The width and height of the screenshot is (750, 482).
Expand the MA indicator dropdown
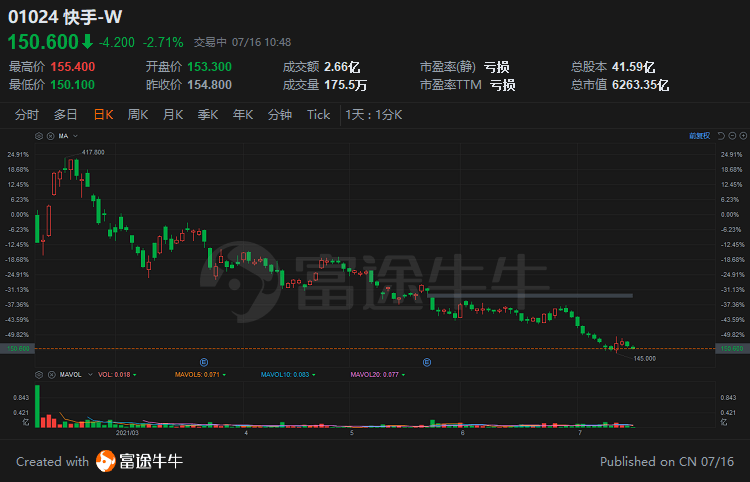tap(76, 136)
